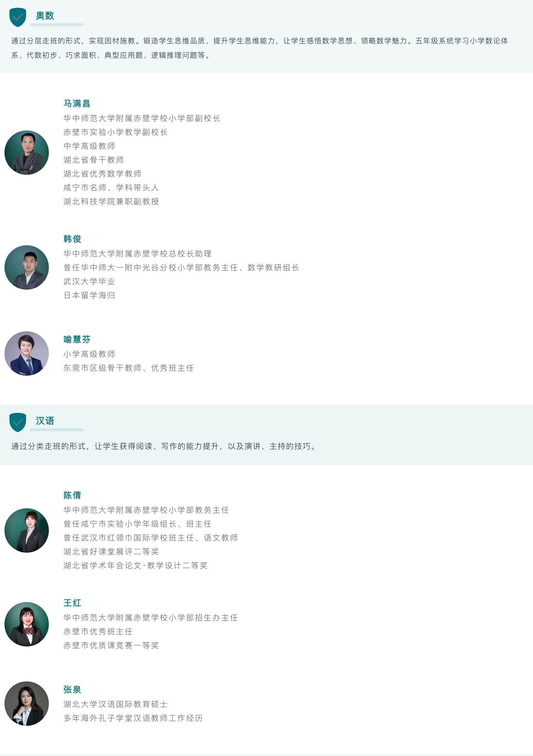Click the 奥数 course description paragraph
The height and width of the screenshot is (756, 533).
tap(260, 48)
